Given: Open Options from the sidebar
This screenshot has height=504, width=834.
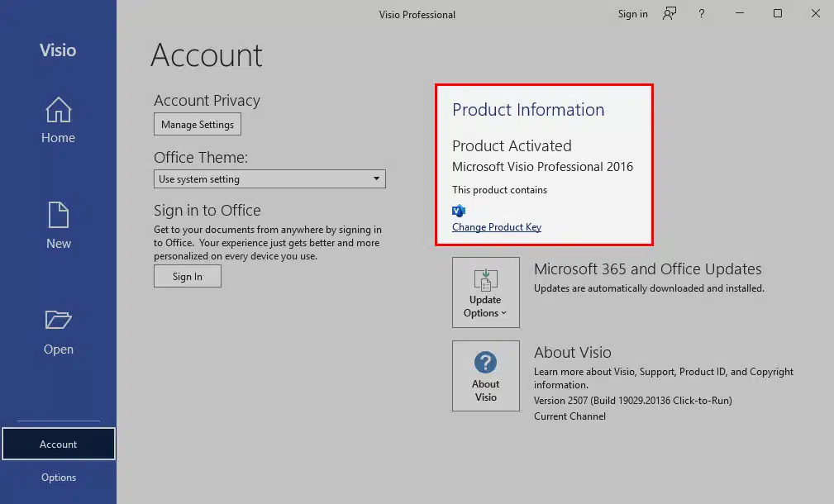Looking at the screenshot, I should [x=59, y=478].
